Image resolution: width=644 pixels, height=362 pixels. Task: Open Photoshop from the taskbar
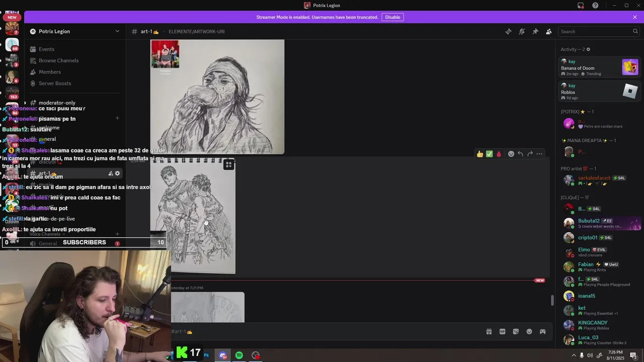[206, 355]
